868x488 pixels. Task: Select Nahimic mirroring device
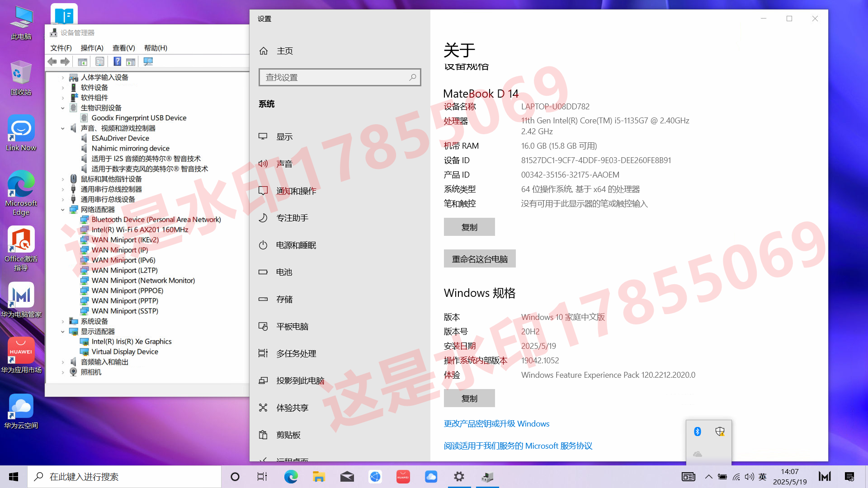click(x=130, y=148)
